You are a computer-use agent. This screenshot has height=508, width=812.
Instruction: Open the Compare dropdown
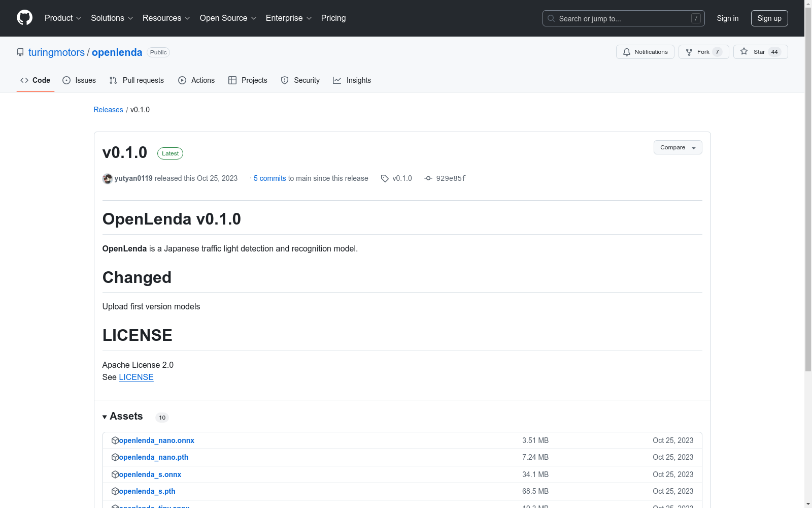click(678, 147)
